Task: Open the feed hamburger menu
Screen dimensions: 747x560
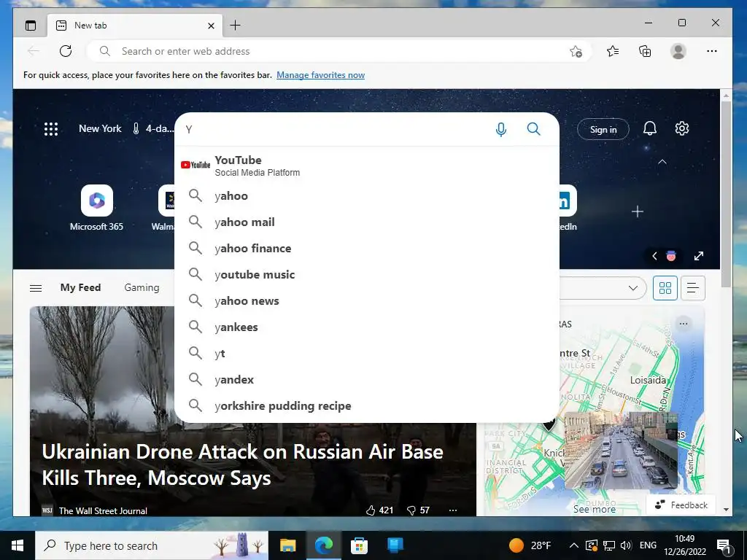Action: click(x=36, y=288)
